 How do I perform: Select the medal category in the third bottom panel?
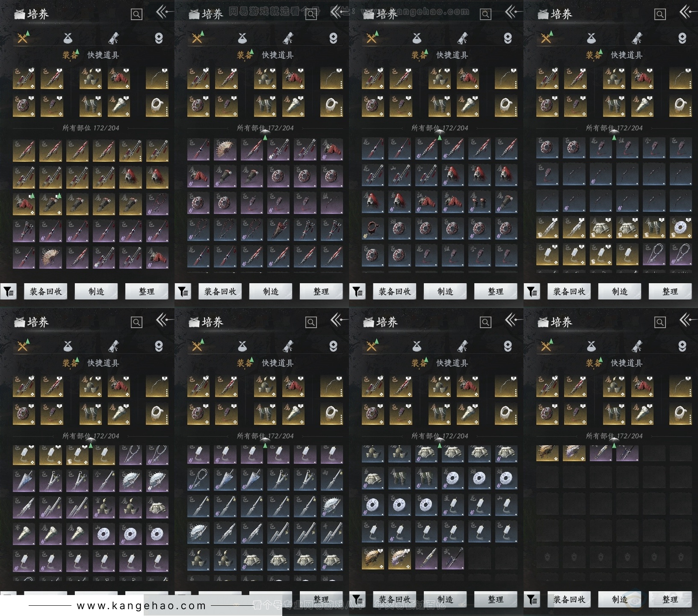[x=508, y=346]
